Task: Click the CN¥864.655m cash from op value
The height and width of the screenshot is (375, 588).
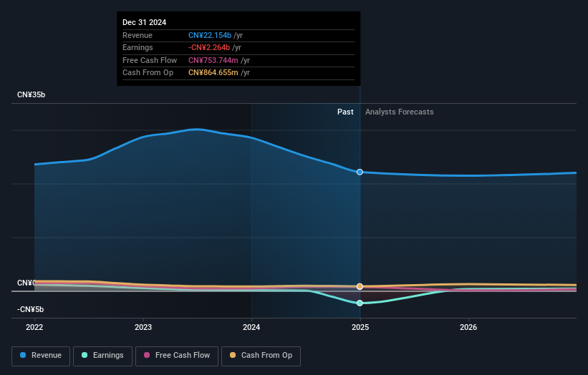Action: (213, 73)
